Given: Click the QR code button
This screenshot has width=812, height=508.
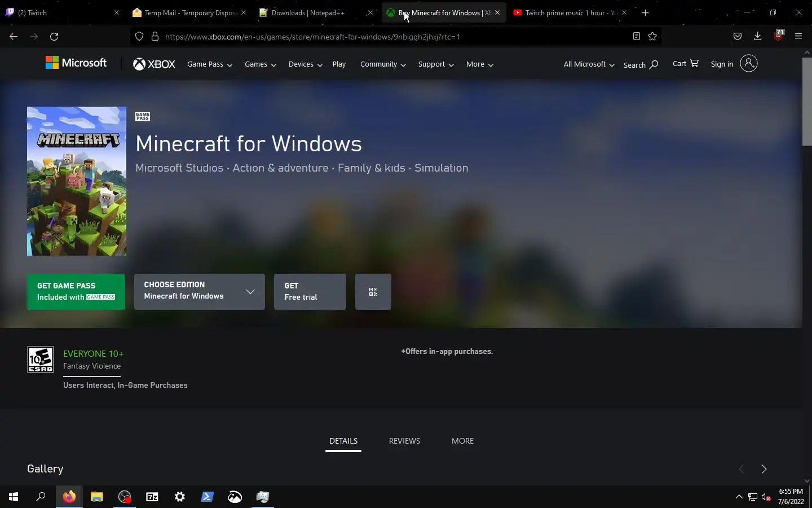Looking at the screenshot, I should click(x=373, y=292).
